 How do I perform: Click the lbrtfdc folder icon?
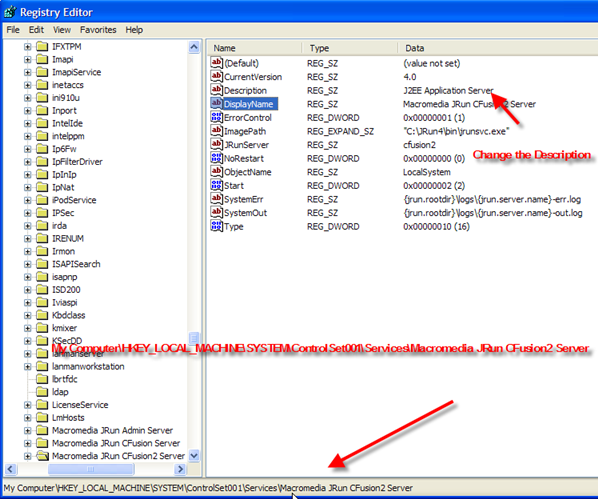42,379
